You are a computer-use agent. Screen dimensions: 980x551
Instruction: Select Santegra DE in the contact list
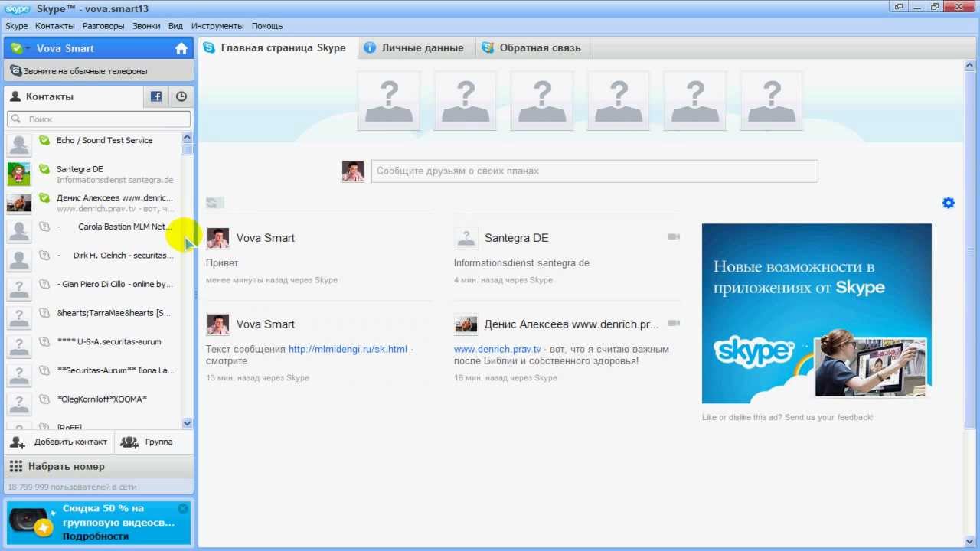point(93,174)
